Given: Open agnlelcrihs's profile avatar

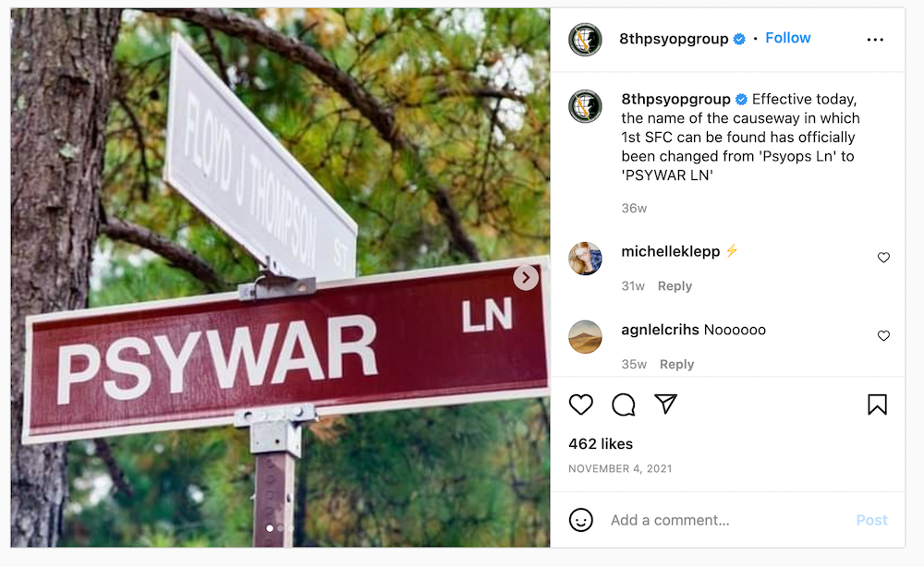Looking at the screenshot, I should tap(585, 337).
